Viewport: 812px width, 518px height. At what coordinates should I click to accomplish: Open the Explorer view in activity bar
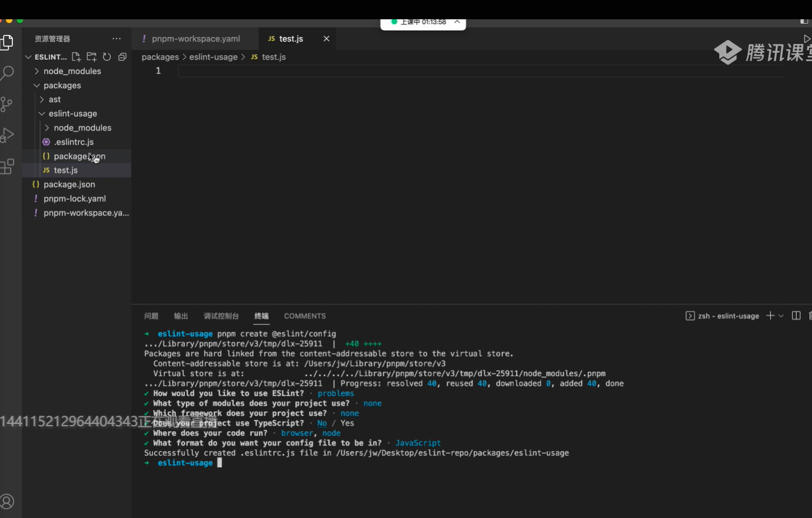(x=7, y=42)
